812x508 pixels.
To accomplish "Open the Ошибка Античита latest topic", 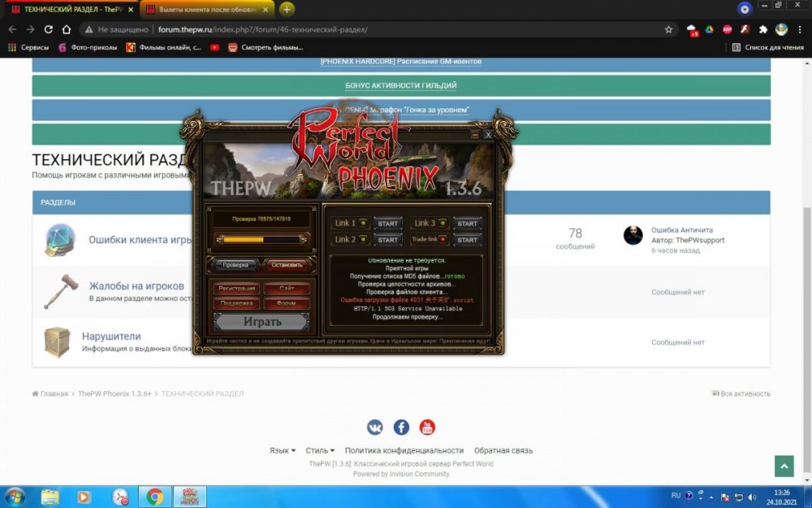I will point(681,230).
